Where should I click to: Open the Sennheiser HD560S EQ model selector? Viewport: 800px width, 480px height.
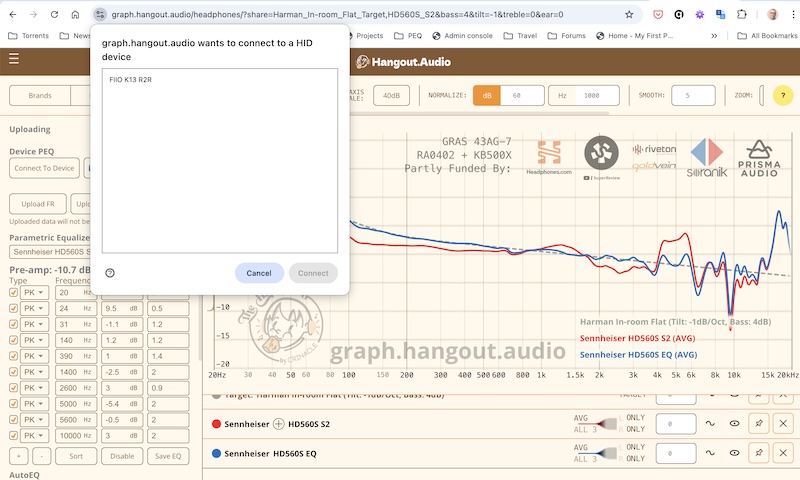[x=49, y=252]
